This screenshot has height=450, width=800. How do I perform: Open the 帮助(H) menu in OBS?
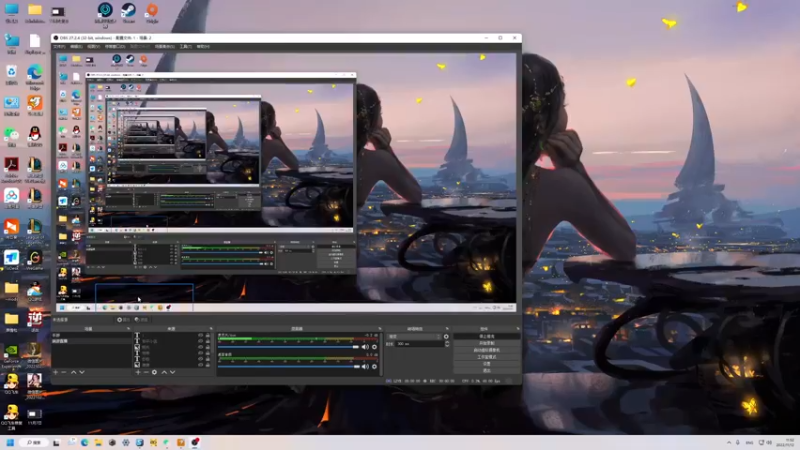coord(203,46)
